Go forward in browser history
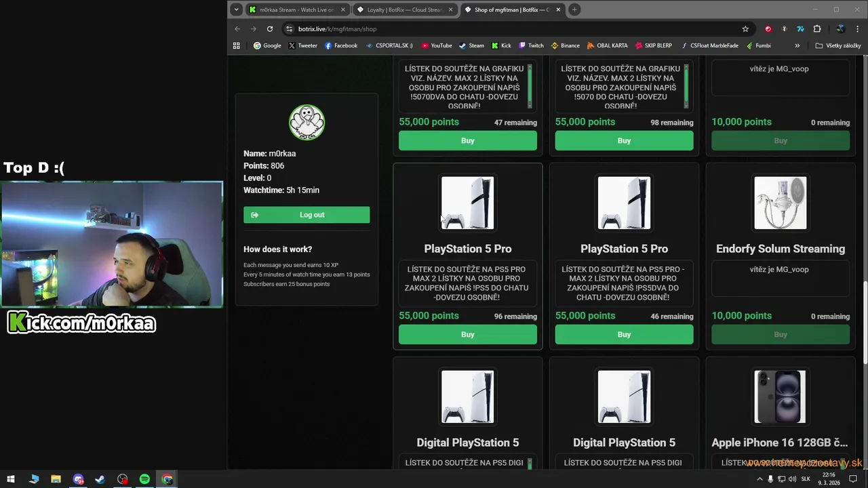 [x=254, y=29]
